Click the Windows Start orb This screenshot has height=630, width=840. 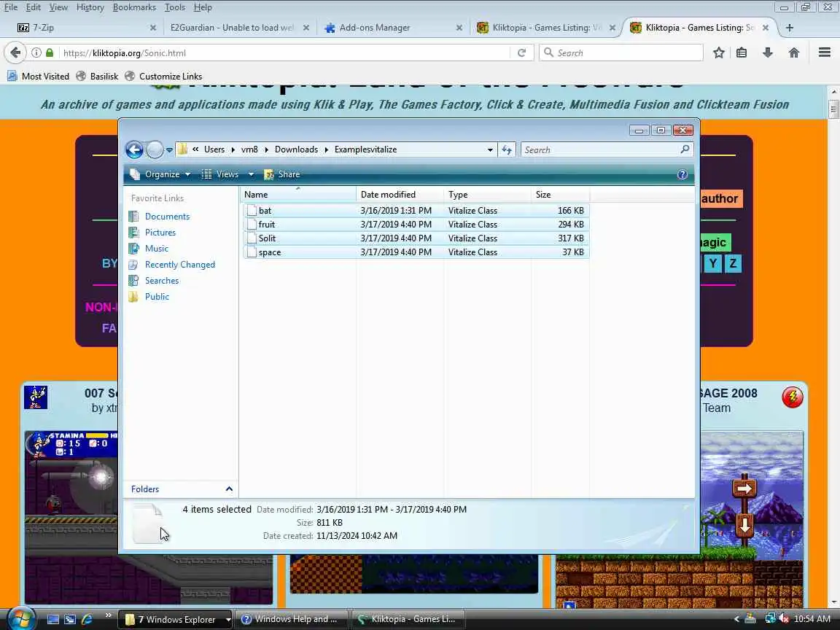(x=22, y=619)
